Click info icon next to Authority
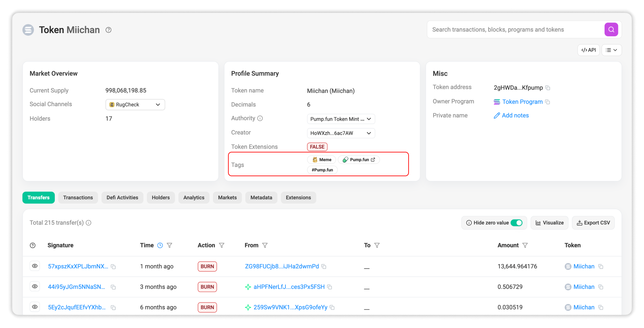Screen dimensions: 644x328 (x=260, y=118)
